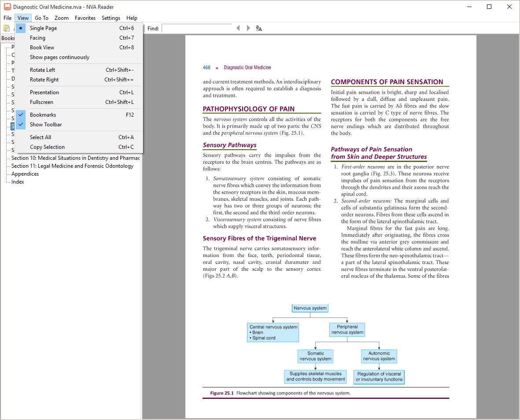The width and height of the screenshot is (520, 420).
Task: Jump to the Appendices bookmark
Action: tap(25, 174)
